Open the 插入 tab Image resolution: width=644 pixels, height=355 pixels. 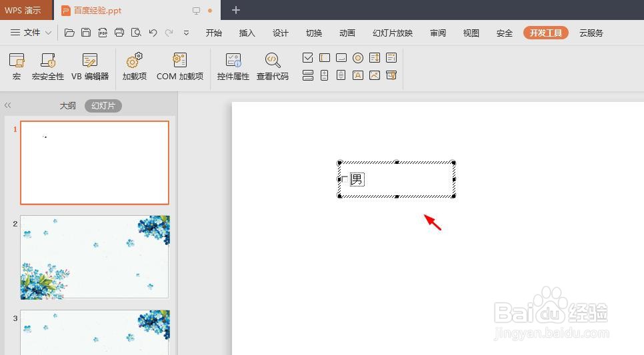[x=247, y=33]
